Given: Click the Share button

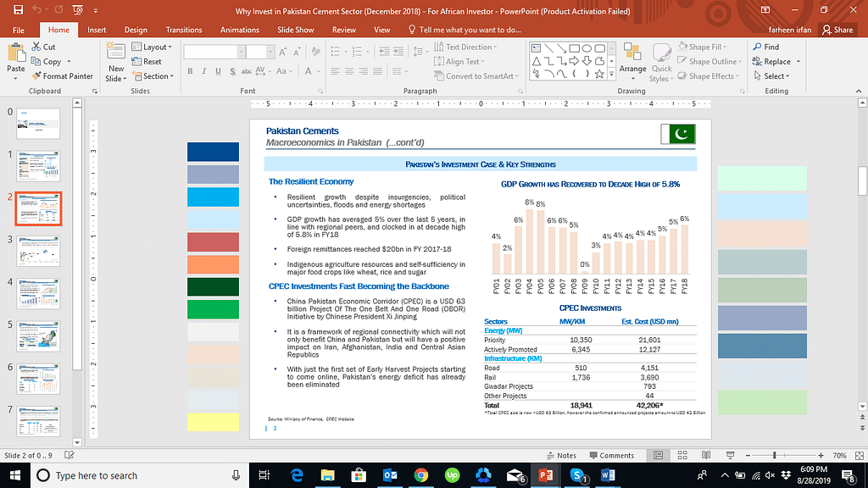Looking at the screenshot, I should [837, 30].
